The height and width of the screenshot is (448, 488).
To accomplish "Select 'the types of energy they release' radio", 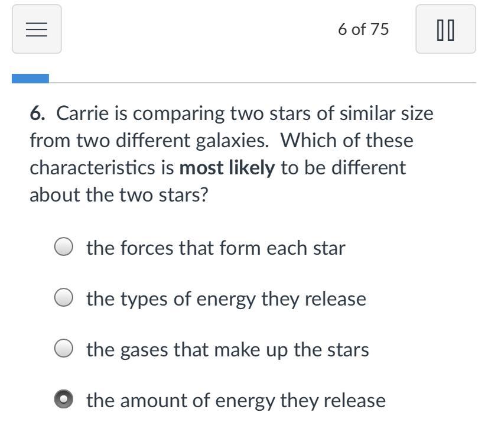I will (x=64, y=298).
